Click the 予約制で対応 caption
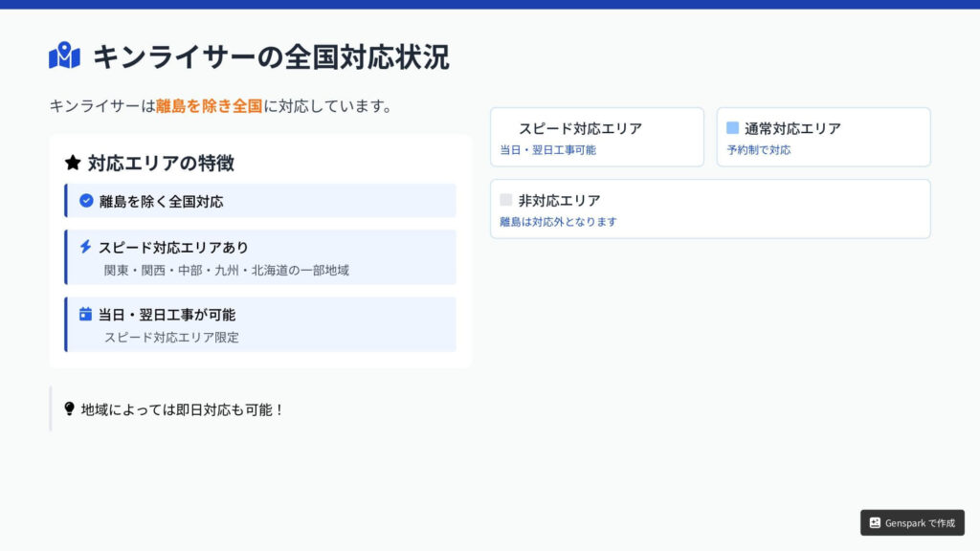Image resolution: width=980 pixels, height=551 pixels. point(758,150)
